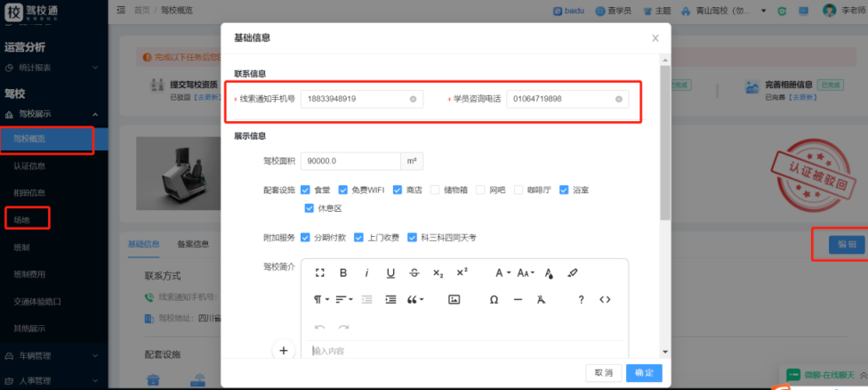Open 查学员 in the top bar

coord(614,11)
